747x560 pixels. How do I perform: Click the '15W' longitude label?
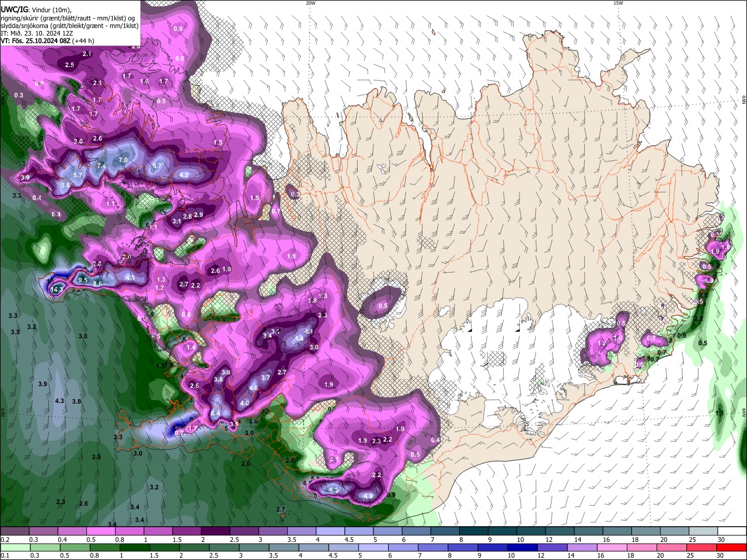click(x=618, y=3)
